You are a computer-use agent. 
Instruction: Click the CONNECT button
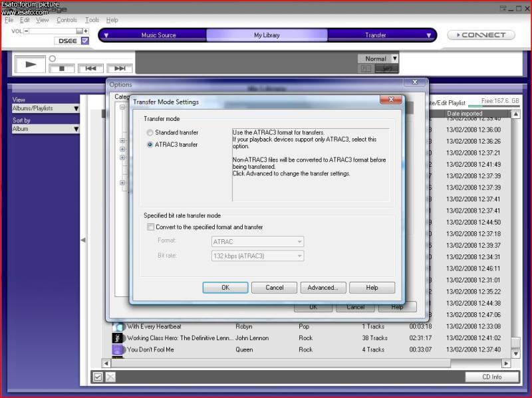coord(481,35)
